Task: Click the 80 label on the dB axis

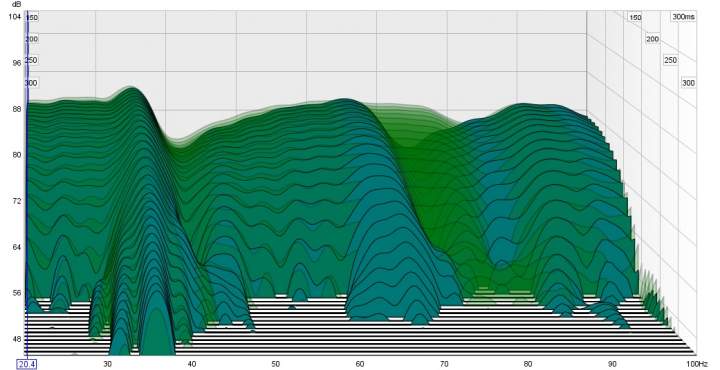Action: [x=17, y=155]
